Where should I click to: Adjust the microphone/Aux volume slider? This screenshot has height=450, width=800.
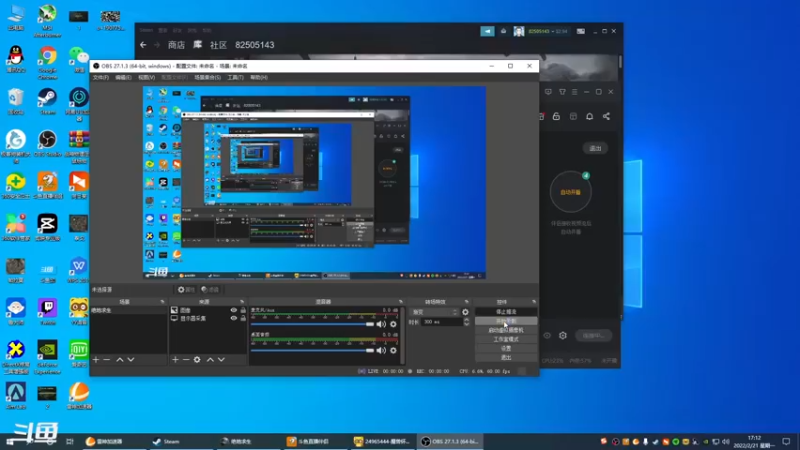pyautogui.click(x=312, y=324)
